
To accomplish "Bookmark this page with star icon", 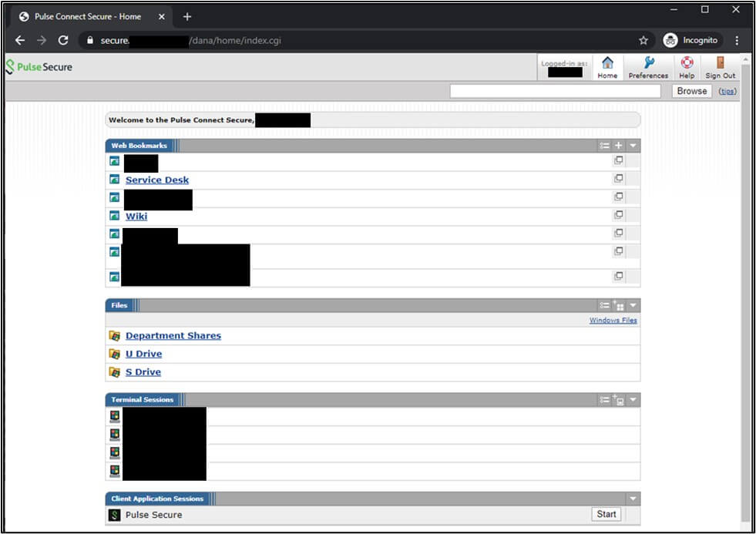I will [643, 41].
